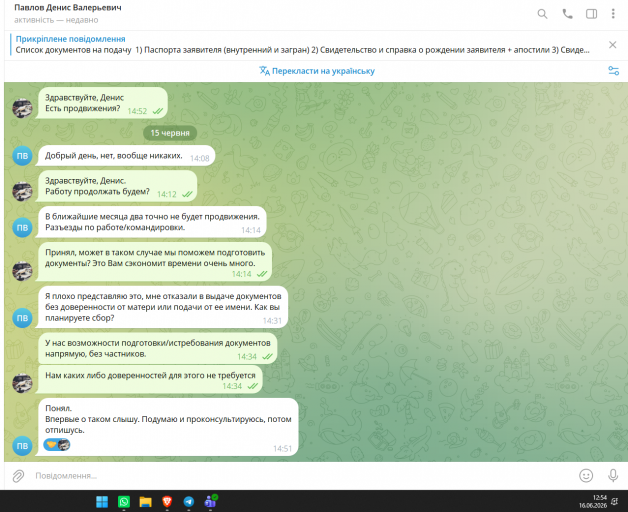Click the Перекласти на українську button

pos(317,71)
